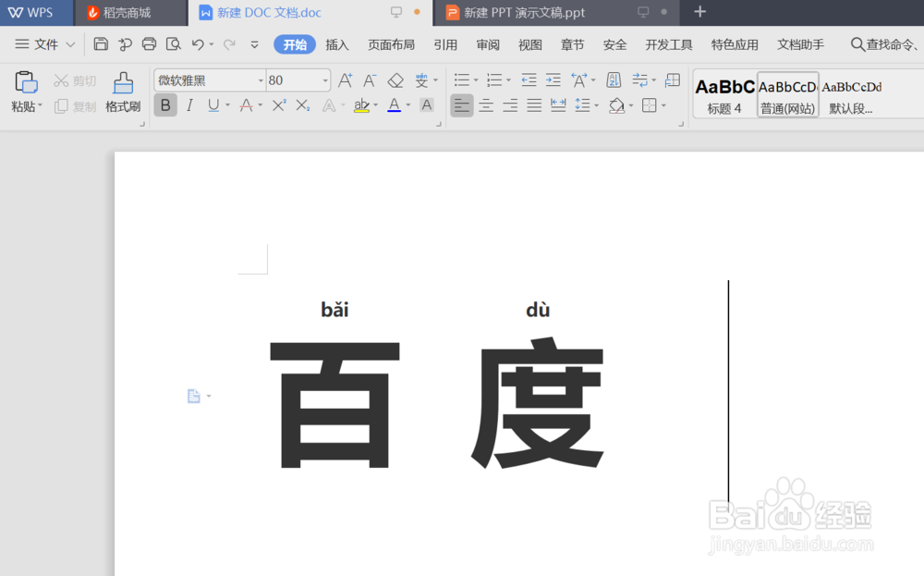Toggle Strikethrough formatting
This screenshot has height=576, width=924.
pyautogui.click(x=247, y=105)
